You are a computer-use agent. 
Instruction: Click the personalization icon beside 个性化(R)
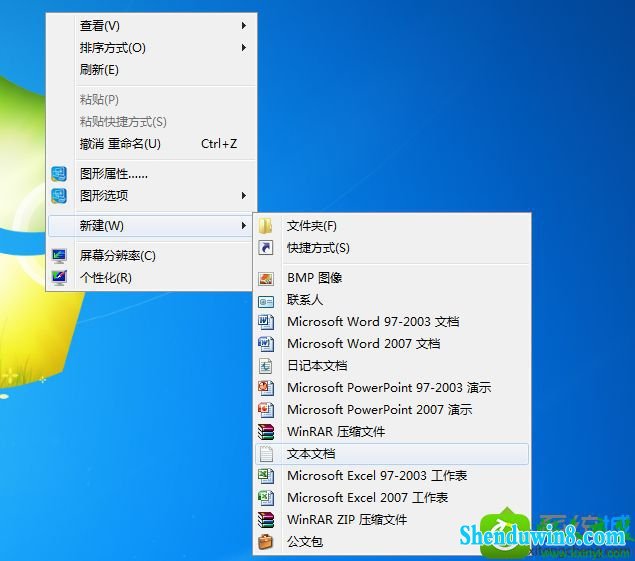59,277
